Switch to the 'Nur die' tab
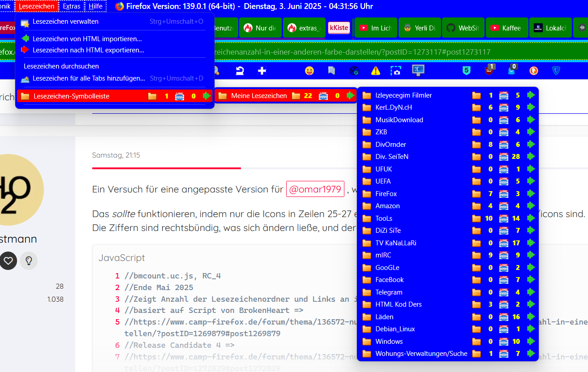Viewport: 588px width, 372px height. tap(260, 28)
